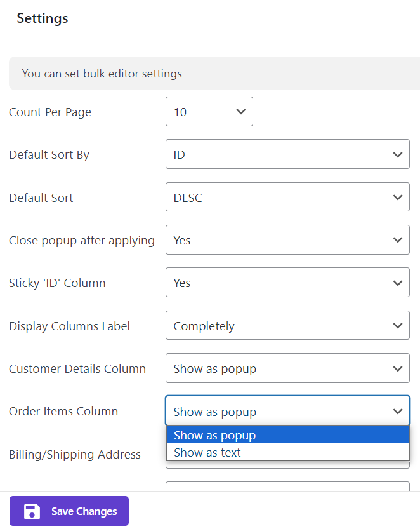Open the Display Columns Label dropdown
The height and width of the screenshot is (529, 420).
(287, 325)
